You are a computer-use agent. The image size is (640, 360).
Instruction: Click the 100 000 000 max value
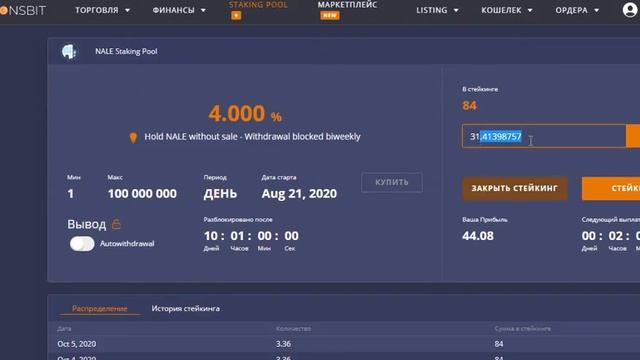pyautogui.click(x=142, y=193)
